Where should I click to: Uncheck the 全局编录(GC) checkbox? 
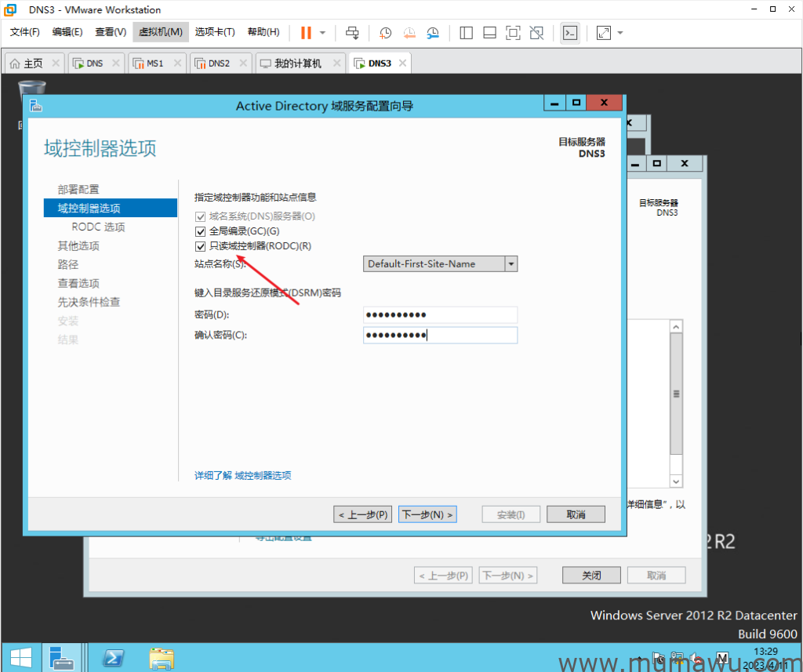(x=201, y=231)
